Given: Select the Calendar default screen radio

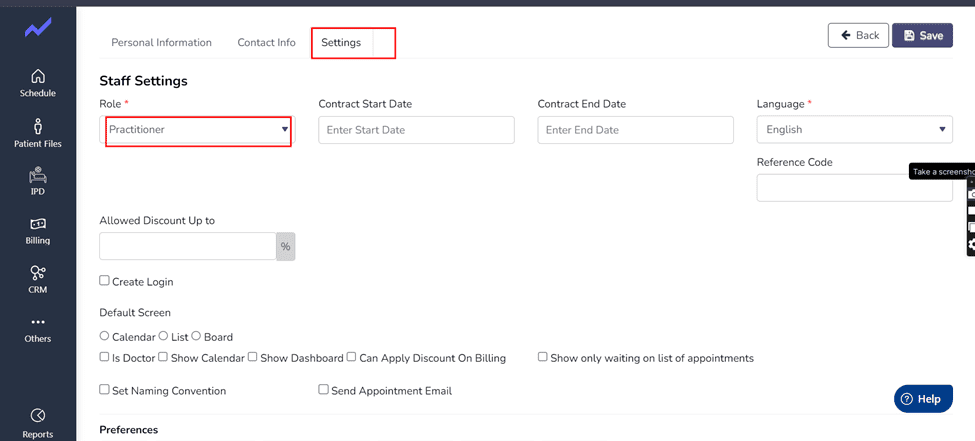Looking at the screenshot, I should pyautogui.click(x=104, y=336).
